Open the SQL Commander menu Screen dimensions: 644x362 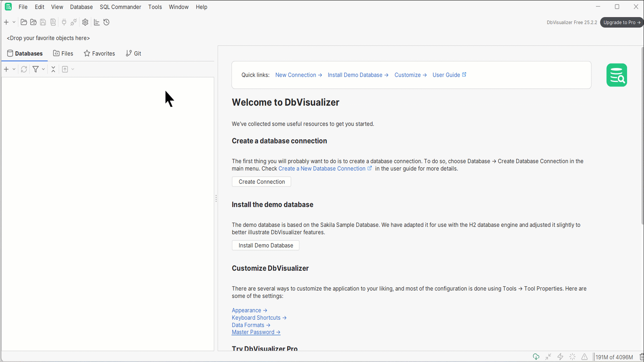(120, 7)
